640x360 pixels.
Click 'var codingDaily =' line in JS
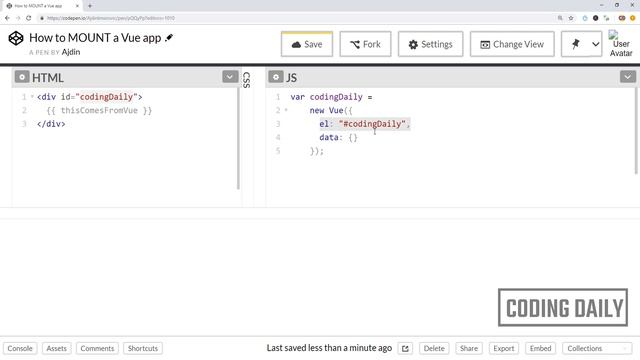point(331,97)
